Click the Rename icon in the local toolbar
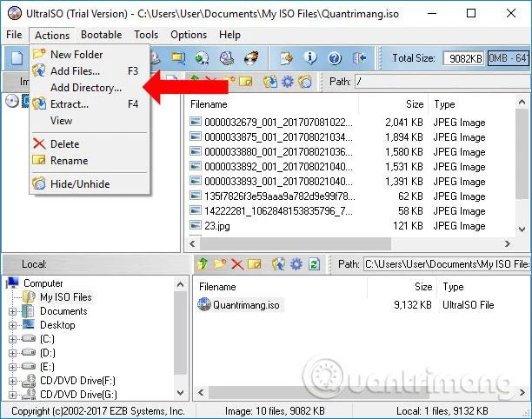The image size is (532, 419). pos(255,263)
